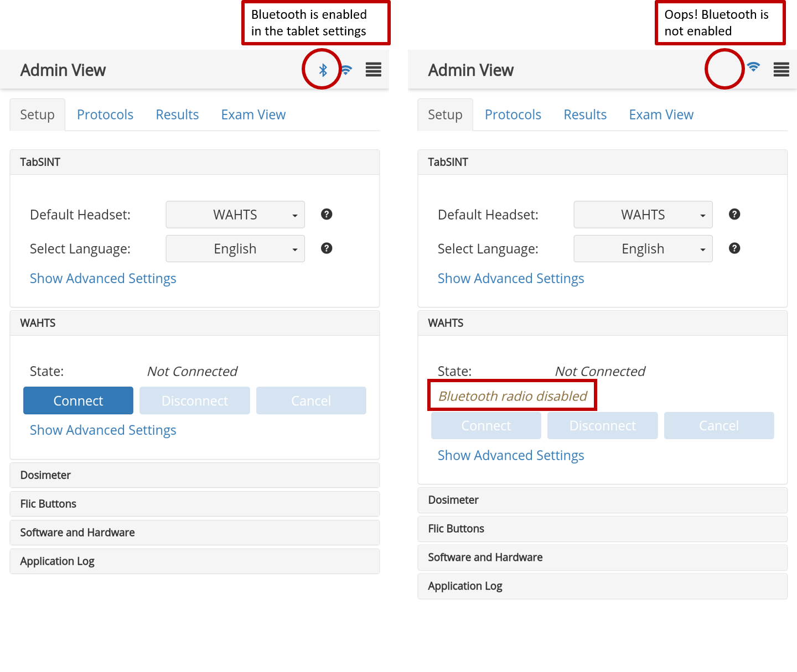Expand Software and Hardware section in left panel
The width and height of the screenshot is (797, 672).
point(195,533)
